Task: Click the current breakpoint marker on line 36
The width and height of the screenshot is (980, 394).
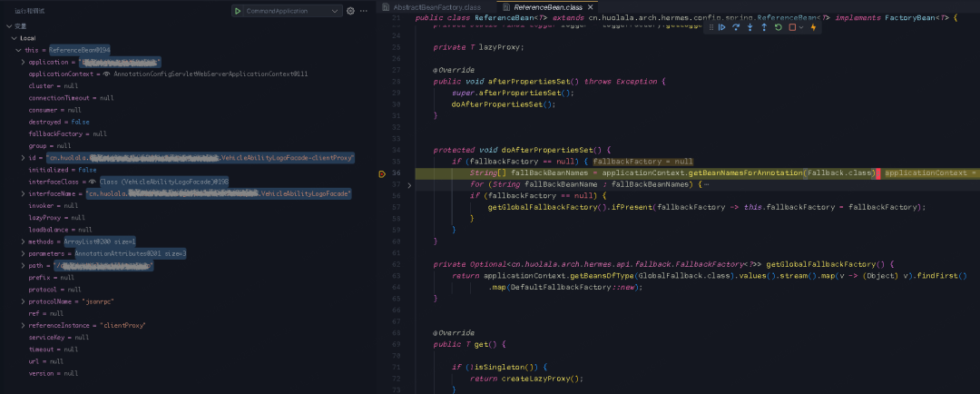Action: tap(382, 173)
